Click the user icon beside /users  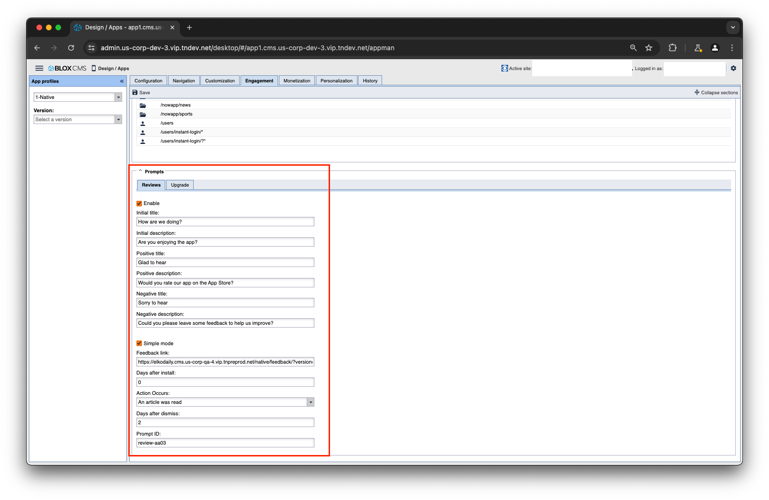tap(143, 123)
